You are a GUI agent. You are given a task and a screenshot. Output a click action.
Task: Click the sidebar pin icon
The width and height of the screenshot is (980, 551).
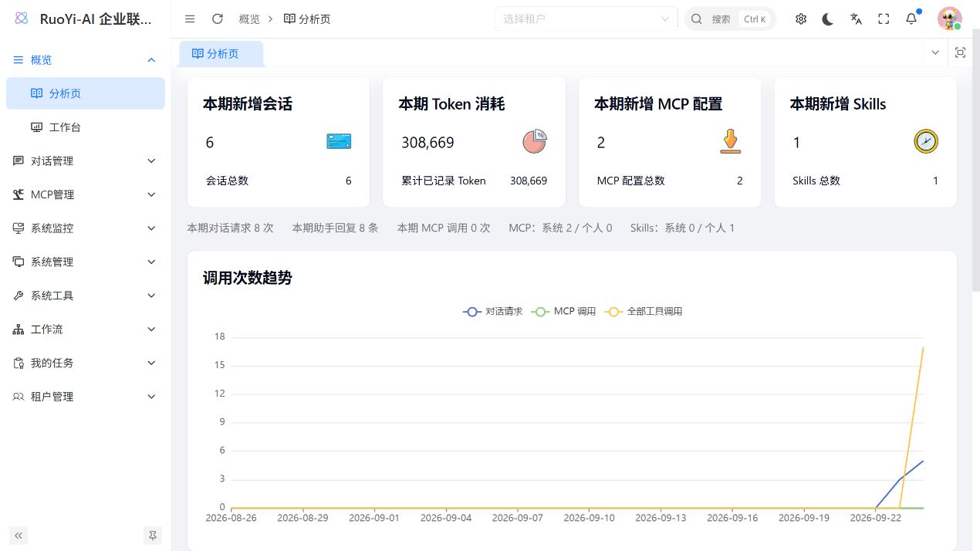[x=153, y=535]
